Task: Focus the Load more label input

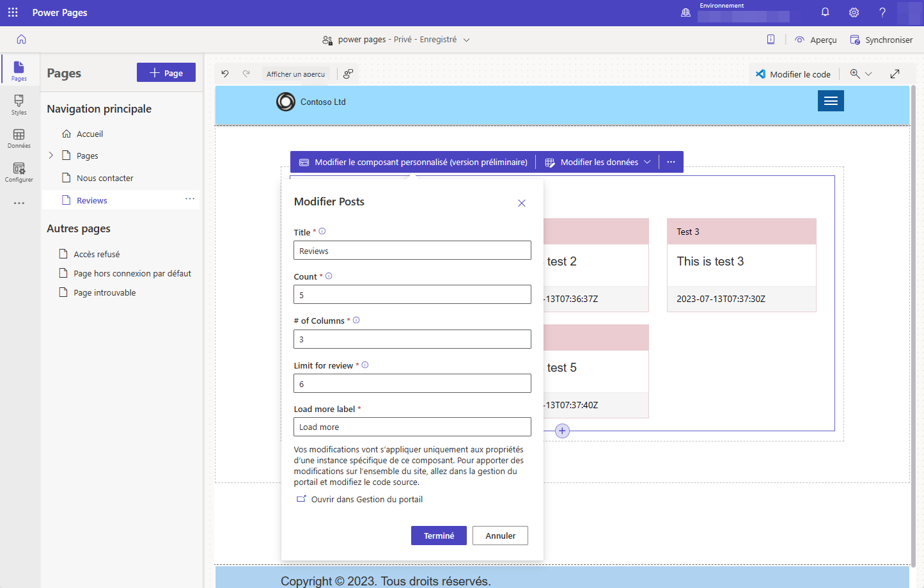Action: [412, 427]
